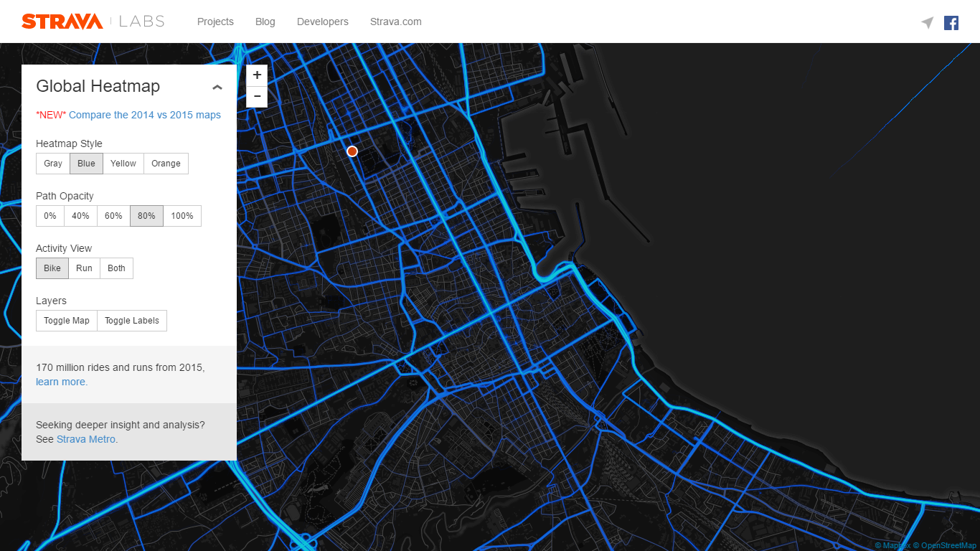Go to Strava.com link in header

[x=396, y=22]
